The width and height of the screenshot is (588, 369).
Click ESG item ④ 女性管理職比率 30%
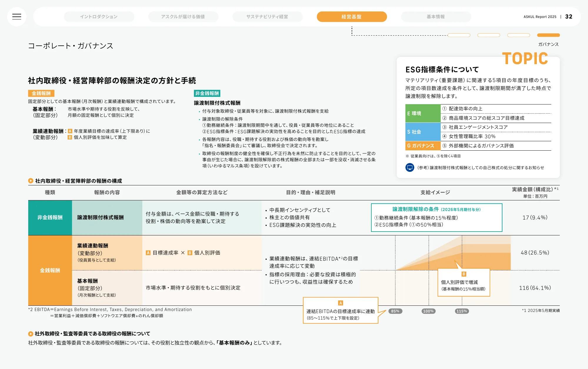tap(469, 136)
